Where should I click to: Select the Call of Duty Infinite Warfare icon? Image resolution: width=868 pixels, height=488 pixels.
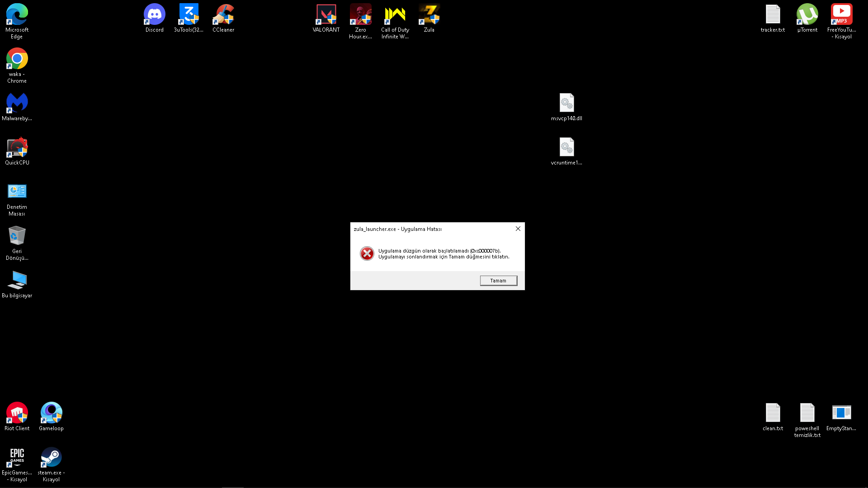395,15
